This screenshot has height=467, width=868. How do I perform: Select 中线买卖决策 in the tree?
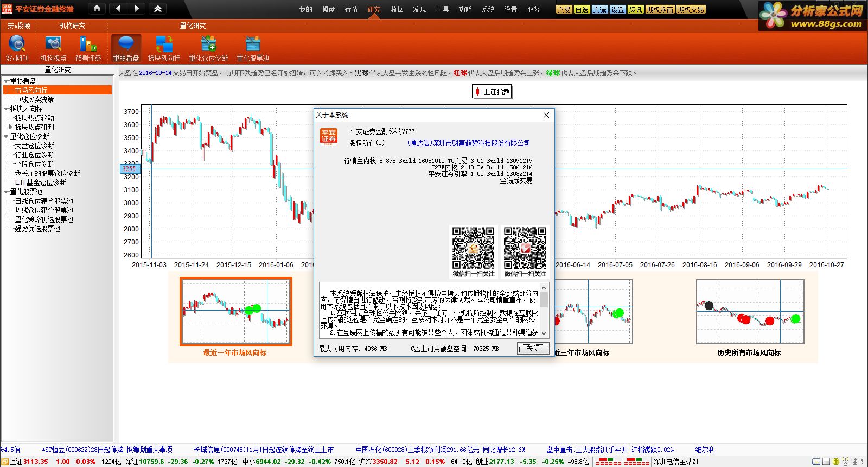[x=35, y=99]
